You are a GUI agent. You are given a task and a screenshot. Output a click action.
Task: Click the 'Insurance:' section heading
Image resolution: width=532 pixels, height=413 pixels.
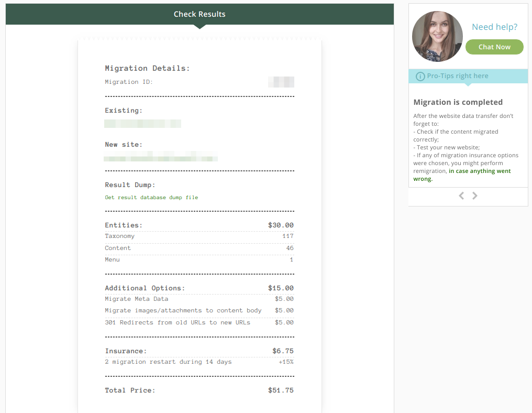click(126, 351)
